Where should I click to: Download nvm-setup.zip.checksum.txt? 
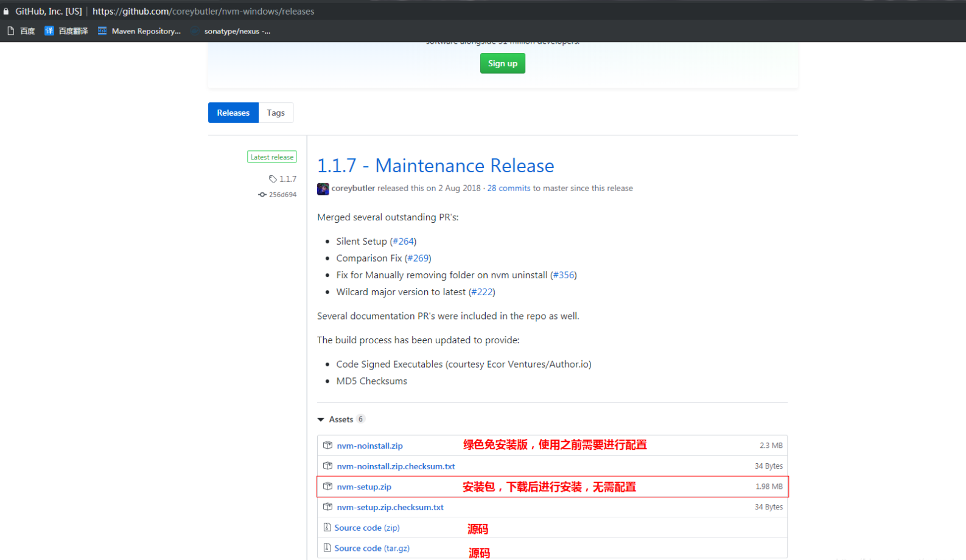(390, 507)
